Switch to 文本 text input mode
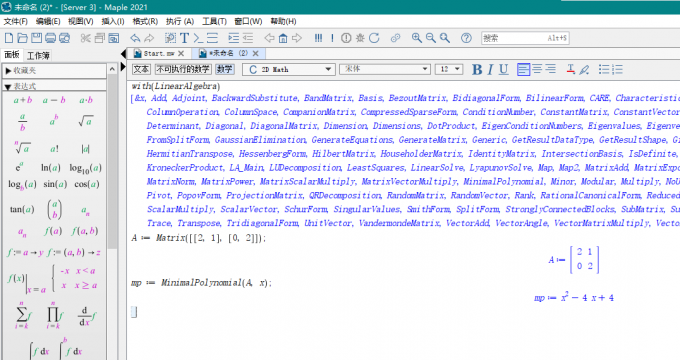The image size is (680, 360). point(141,69)
